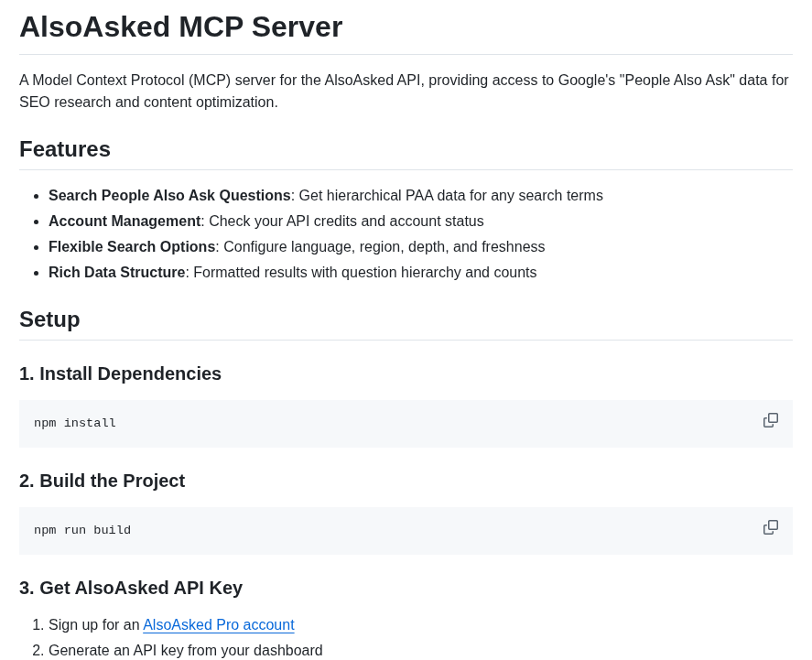Click the 'npm install' code text

75,423
